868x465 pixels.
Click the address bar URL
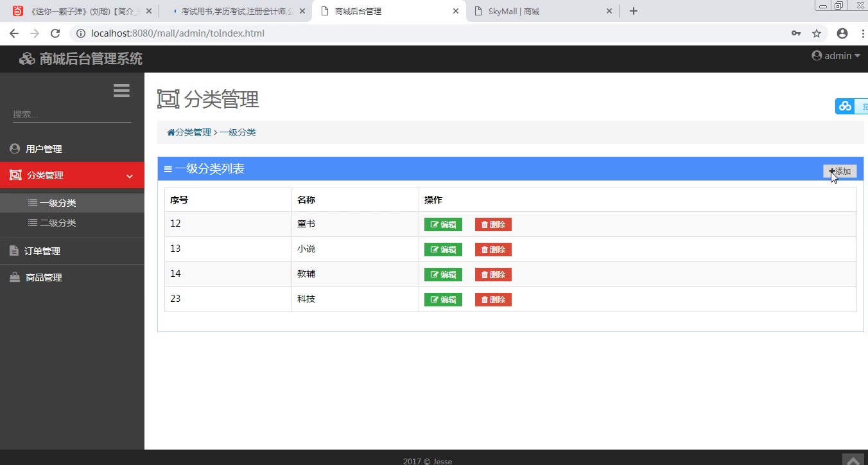tap(178, 33)
